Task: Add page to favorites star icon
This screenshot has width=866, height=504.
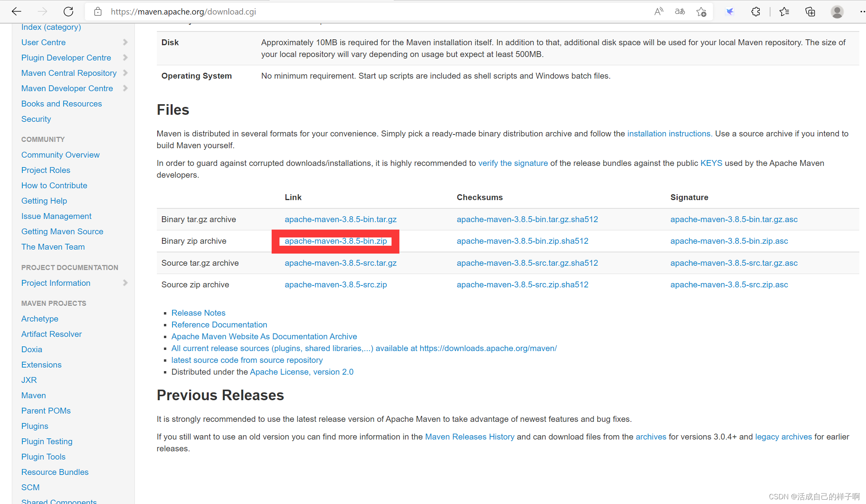Action: point(701,12)
